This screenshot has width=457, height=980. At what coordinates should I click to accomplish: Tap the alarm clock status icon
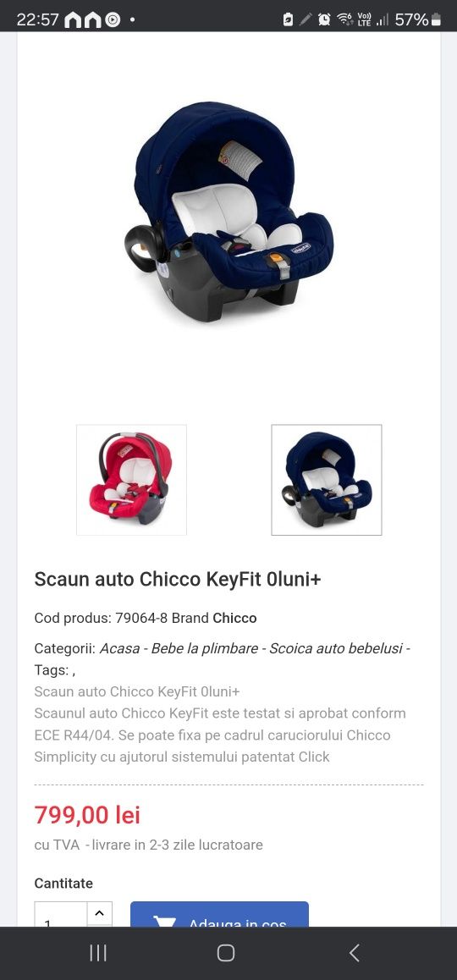click(x=324, y=19)
